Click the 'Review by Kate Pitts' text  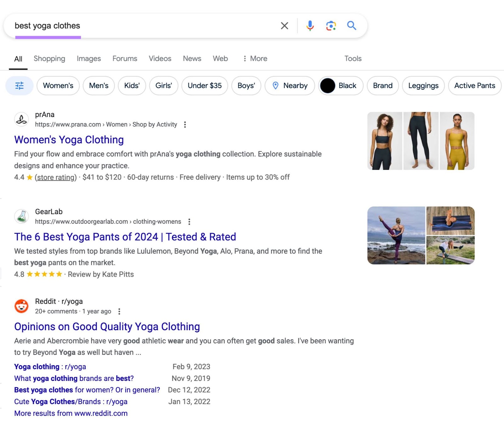click(x=101, y=274)
